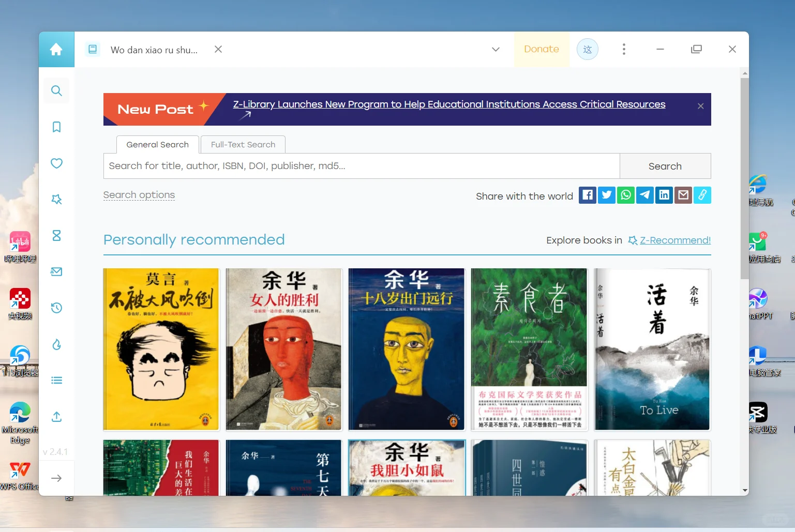This screenshot has width=795, height=532.
Task: Open the beige book cover with tools
Action: 652,468
